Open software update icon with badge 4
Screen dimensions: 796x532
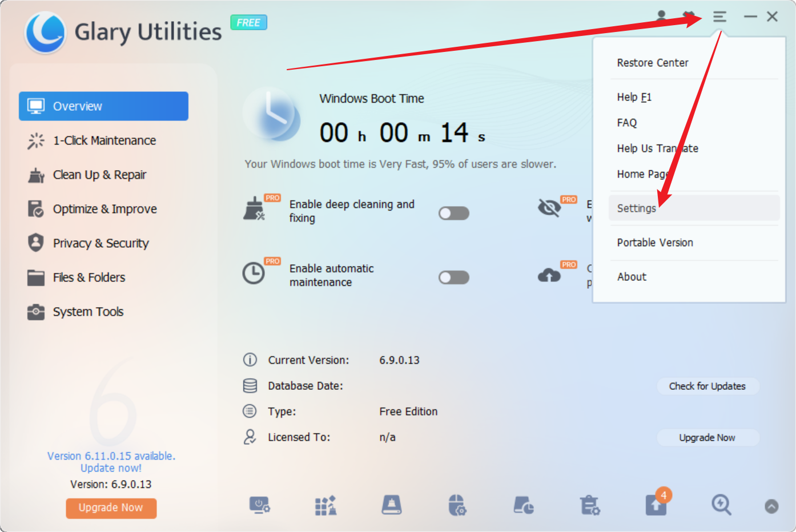[657, 502]
